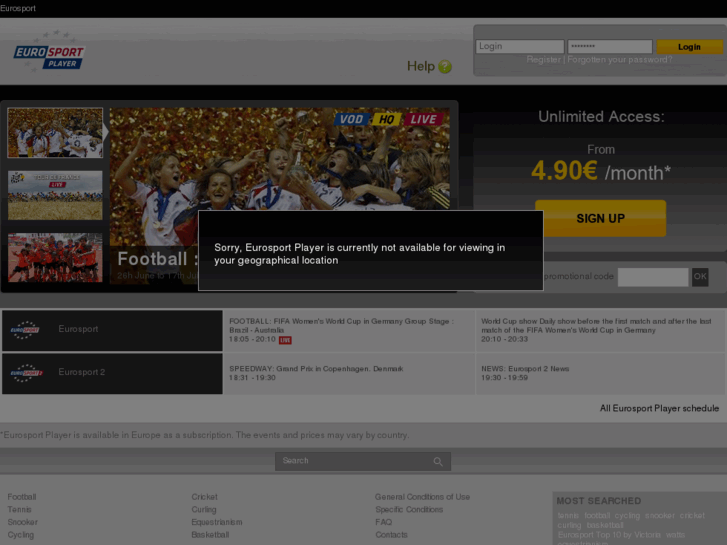The height and width of the screenshot is (545, 727).
Task: Open All Eurosport Player schedule link
Action: (659, 409)
